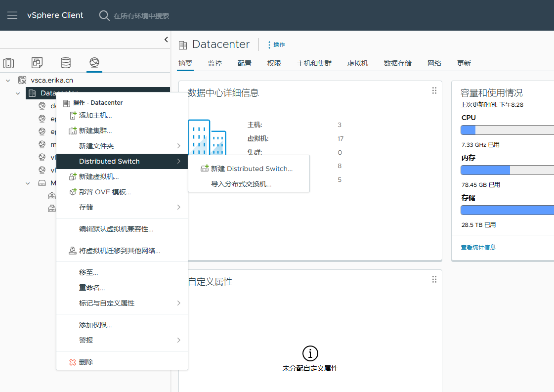The width and height of the screenshot is (554, 392).
Task: Switch to the Summary (摘要) tab
Action: pyautogui.click(x=185, y=63)
